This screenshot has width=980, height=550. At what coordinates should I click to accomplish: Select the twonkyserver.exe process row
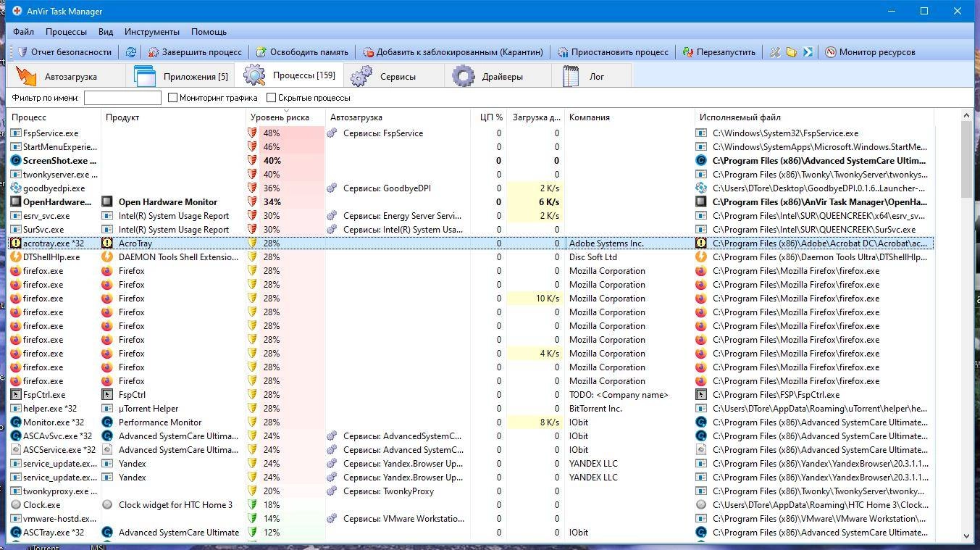point(471,175)
